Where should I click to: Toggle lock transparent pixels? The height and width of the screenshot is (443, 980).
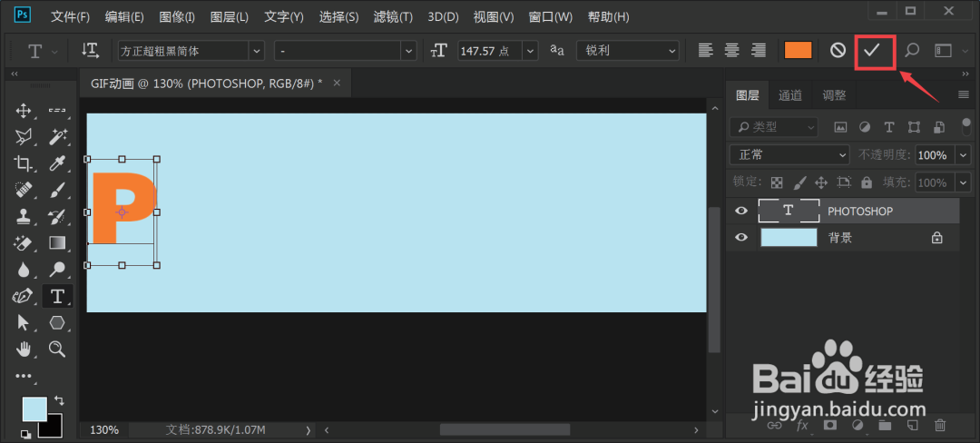777,182
